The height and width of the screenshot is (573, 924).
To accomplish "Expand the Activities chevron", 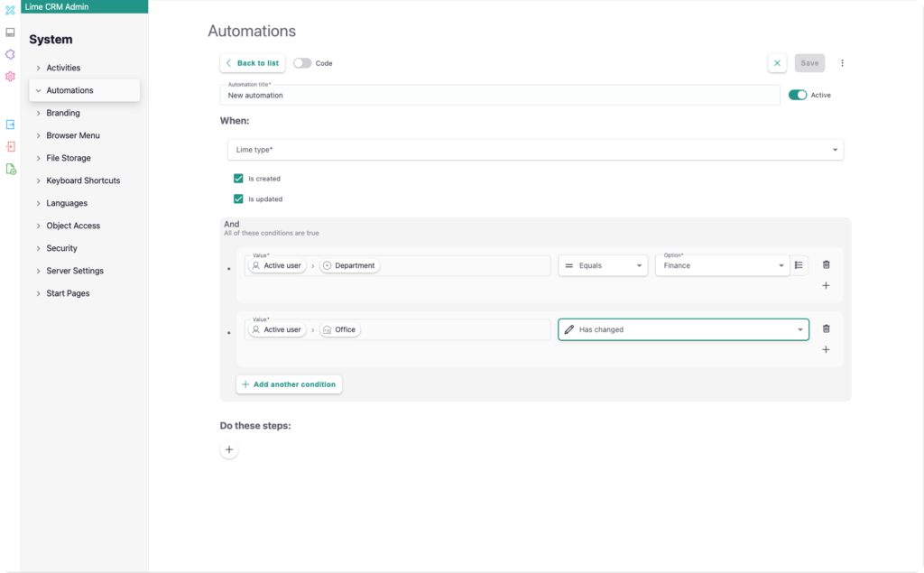I will pyautogui.click(x=38, y=68).
